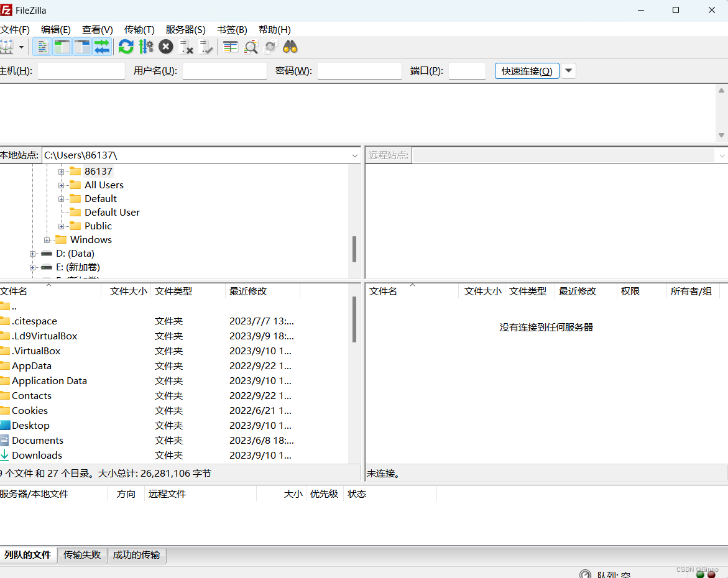Expand the Windows folder node
The image size is (728, 578).
47,240
